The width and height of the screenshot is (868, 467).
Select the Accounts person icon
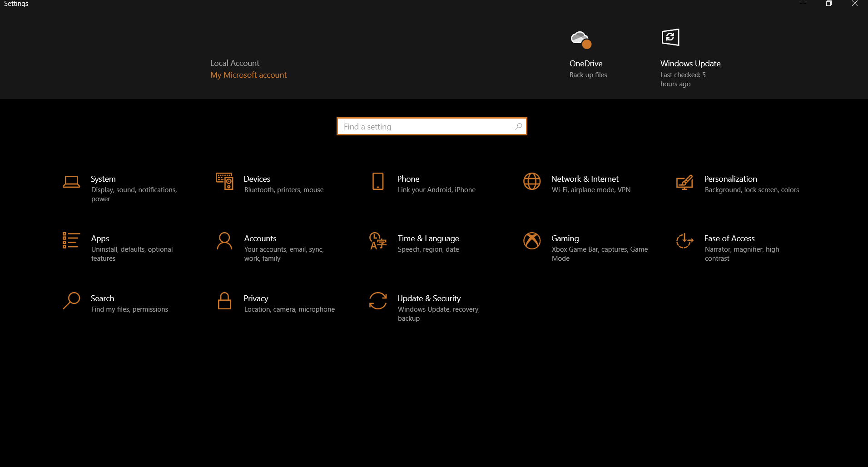(x=224, y=241)
